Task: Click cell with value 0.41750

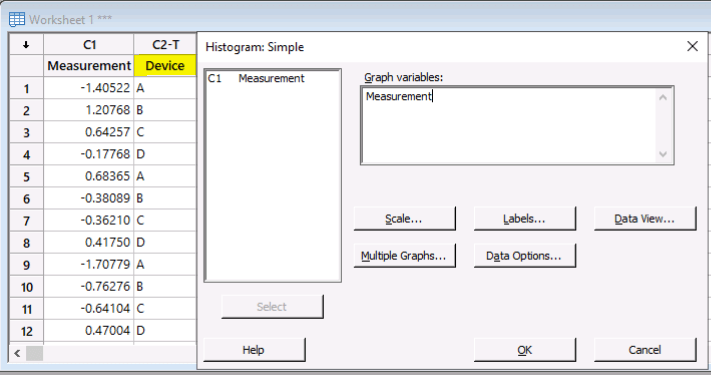Action: (89, 243)
